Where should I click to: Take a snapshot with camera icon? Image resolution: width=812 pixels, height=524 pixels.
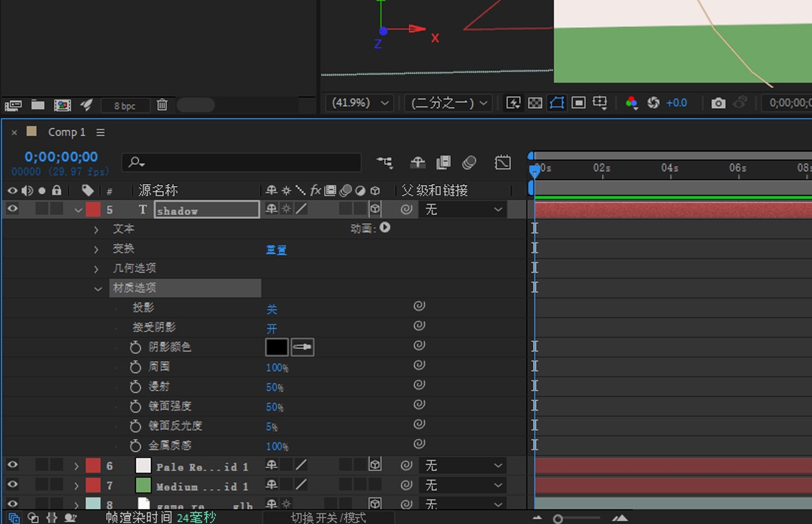tap(718, 103)
